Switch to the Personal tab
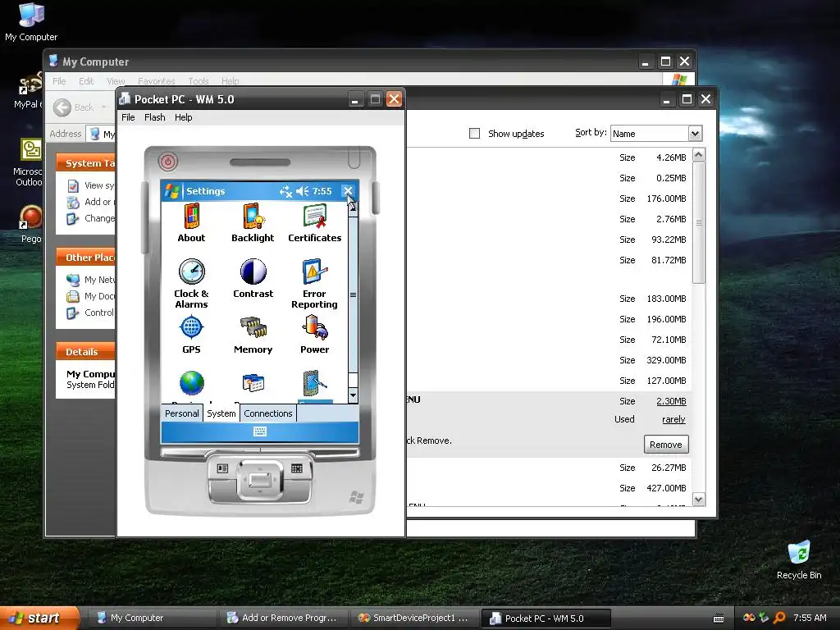Viewport: 840px width, 630px height. click(181, 413)
